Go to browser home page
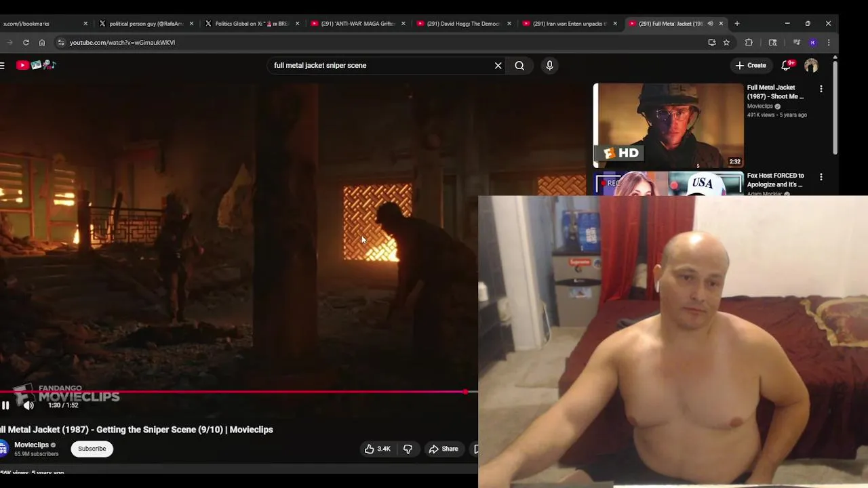868x488 pixels. (42, 42)
